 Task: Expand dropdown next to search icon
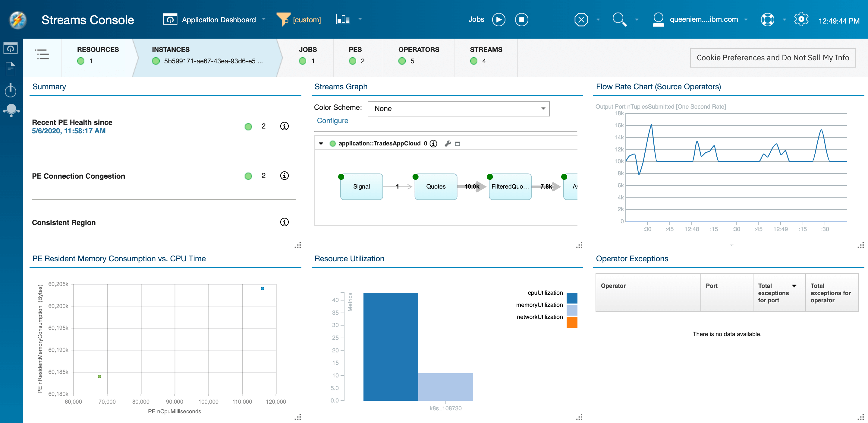click(637, 20)
